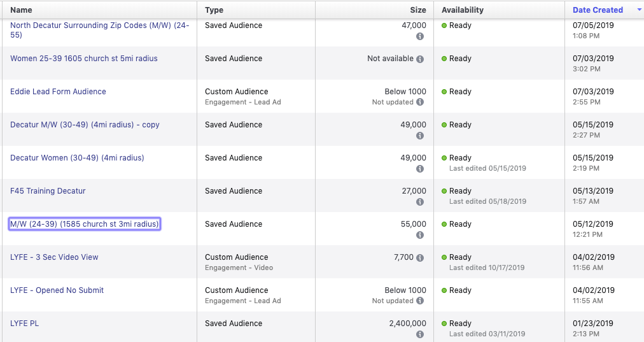
Task: Open the F45 Training Decatur audience
Action: point(48,191)
